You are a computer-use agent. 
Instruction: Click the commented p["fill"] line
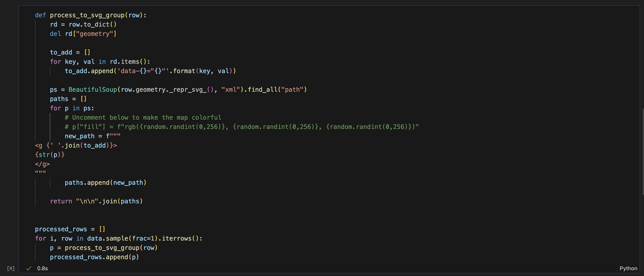241,127
